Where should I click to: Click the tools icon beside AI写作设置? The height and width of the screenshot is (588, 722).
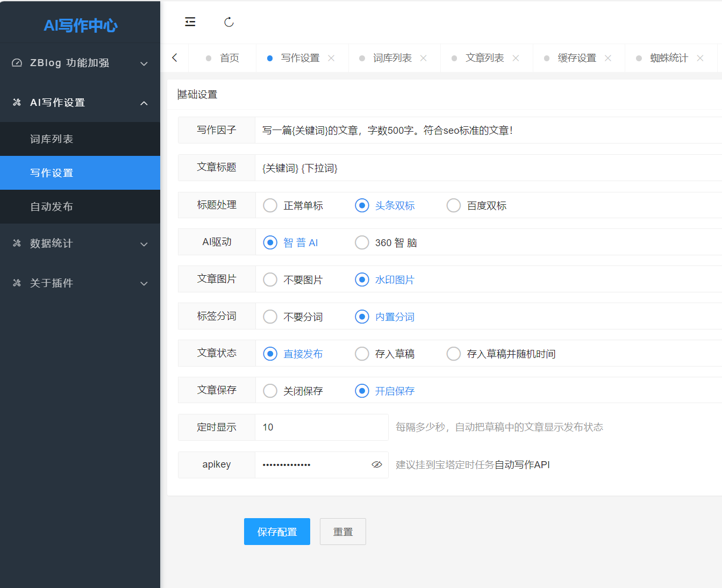pos(17,102)
